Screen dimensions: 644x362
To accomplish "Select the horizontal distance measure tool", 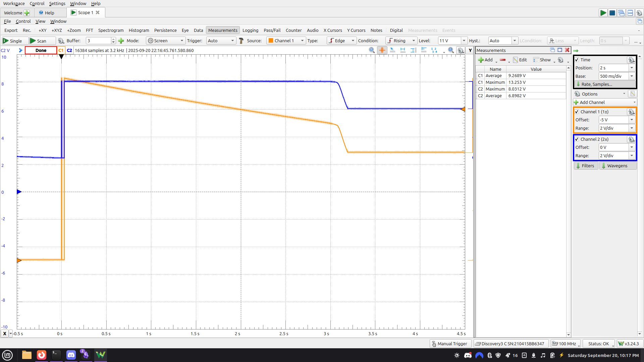I will click(403, 50).
